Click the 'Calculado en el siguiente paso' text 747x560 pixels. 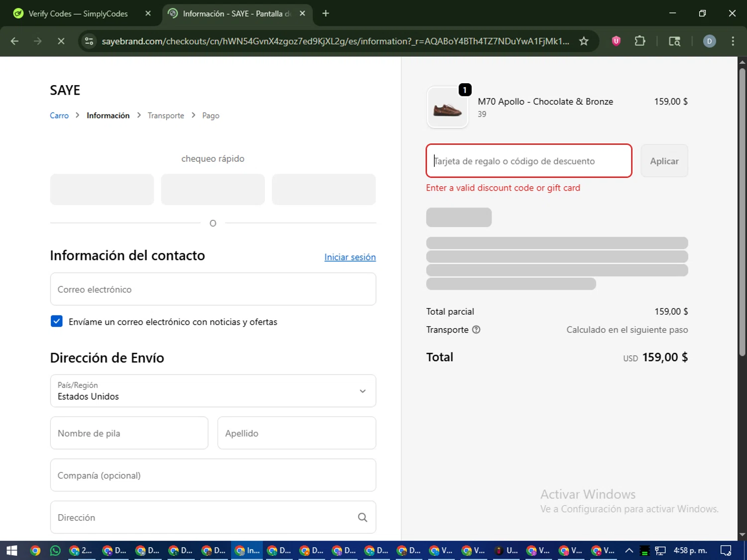tap(627, 330)
